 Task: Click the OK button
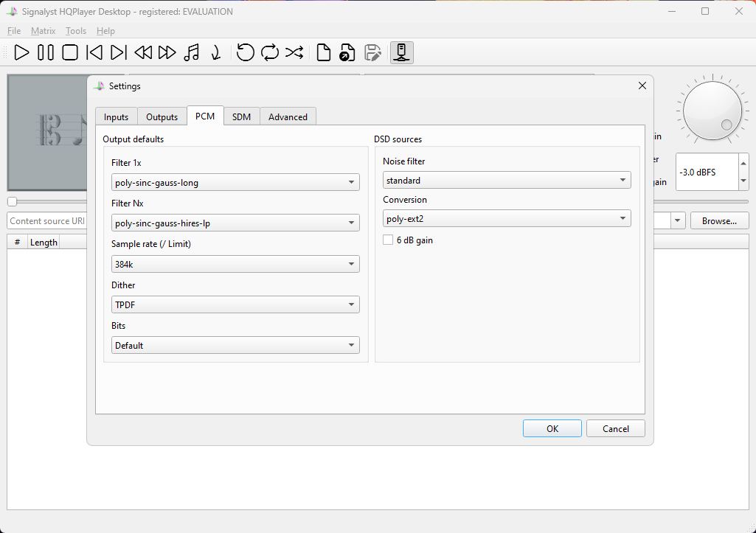(552, 428)
